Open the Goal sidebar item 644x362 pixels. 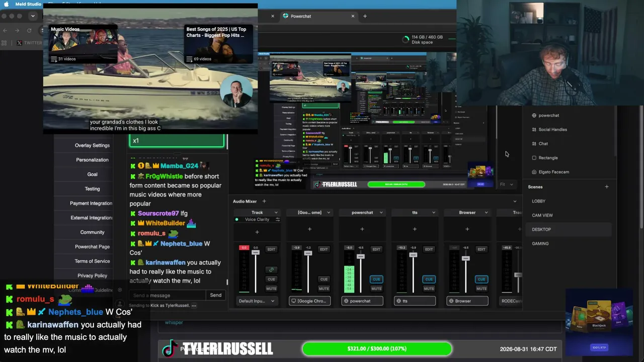[92, 174]
